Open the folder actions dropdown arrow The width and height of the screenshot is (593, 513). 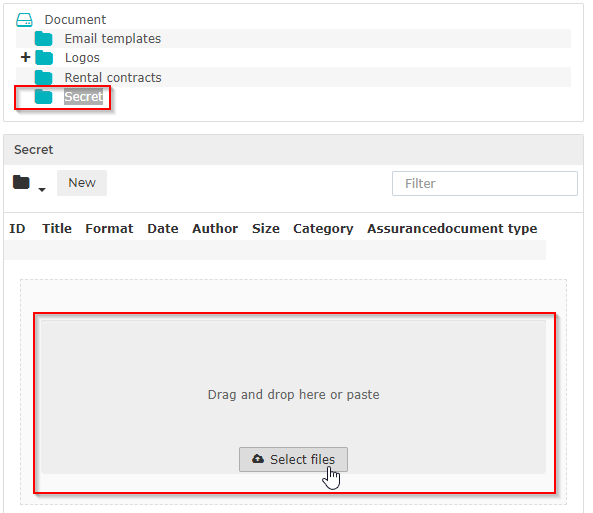[x=42, y=190]
